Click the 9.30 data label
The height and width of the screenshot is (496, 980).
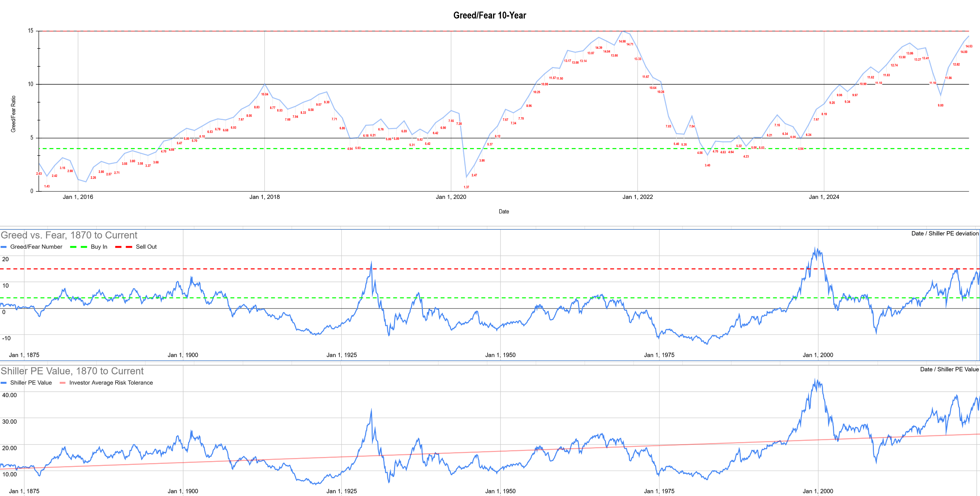click(327, 102)
